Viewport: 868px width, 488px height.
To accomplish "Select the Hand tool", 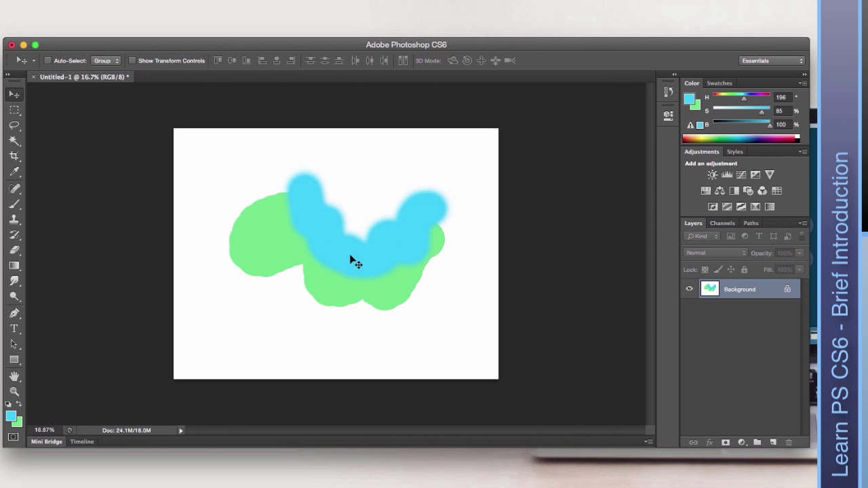I will (14, 376).
